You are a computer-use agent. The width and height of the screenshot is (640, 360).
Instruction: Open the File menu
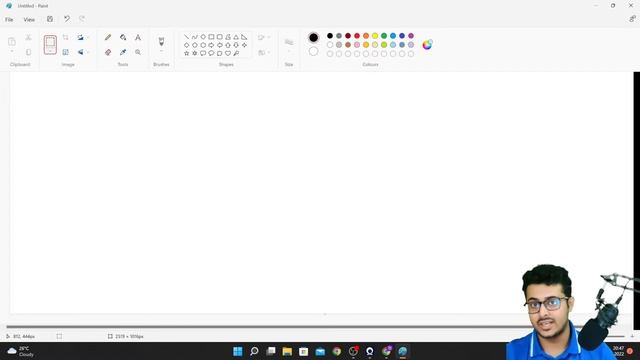(x=9, y=20)
